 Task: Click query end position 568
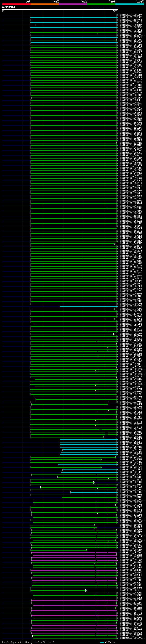(115, 11)
